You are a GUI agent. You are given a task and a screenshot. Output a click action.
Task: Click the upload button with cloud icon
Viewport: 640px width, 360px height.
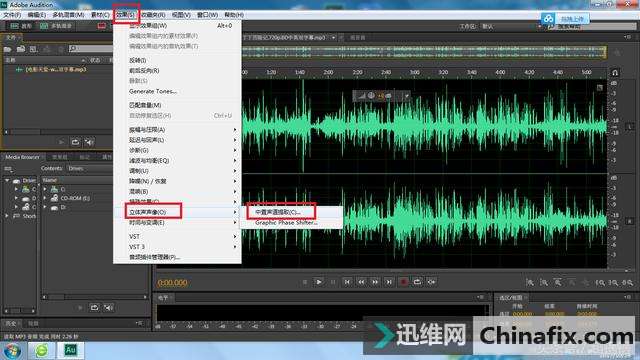[x=565, y=19]
